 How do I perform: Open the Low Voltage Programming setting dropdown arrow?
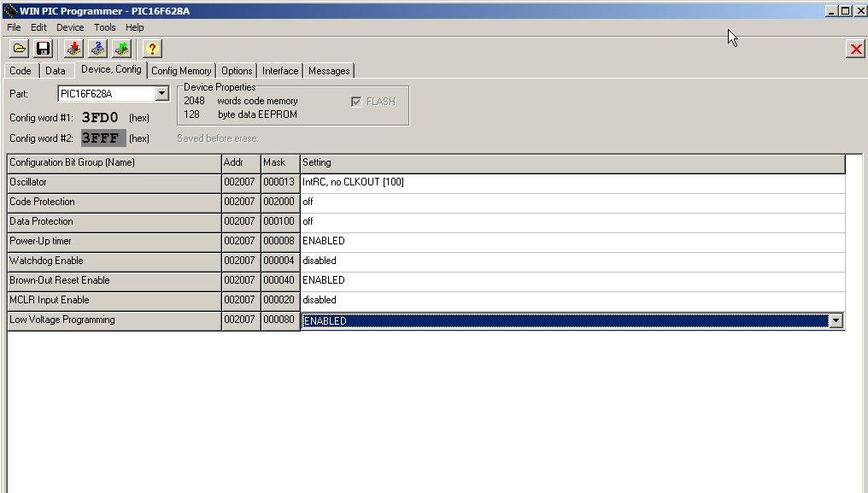836,320
